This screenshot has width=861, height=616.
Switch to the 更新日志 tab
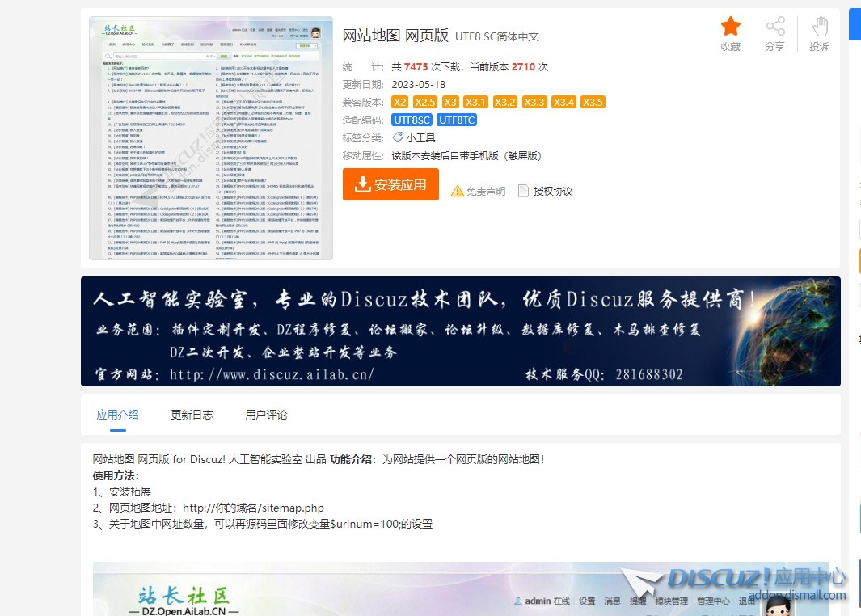point(192,415)
